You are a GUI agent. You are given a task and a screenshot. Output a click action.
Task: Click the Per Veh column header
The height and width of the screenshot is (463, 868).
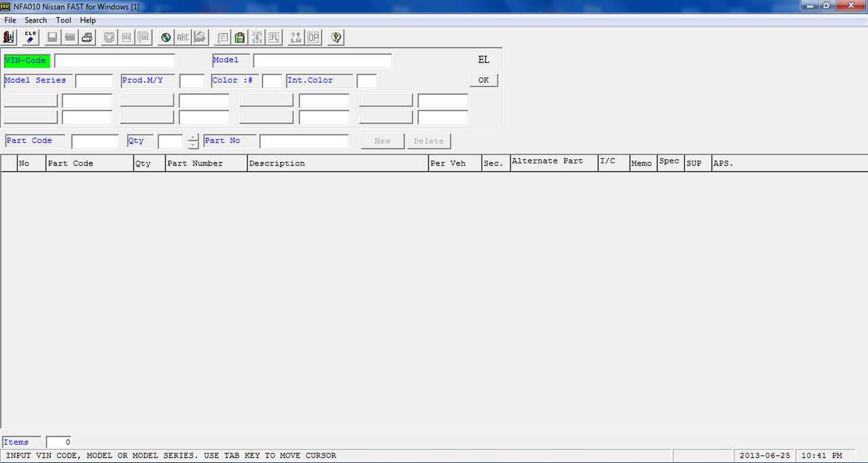pos(454,163)
